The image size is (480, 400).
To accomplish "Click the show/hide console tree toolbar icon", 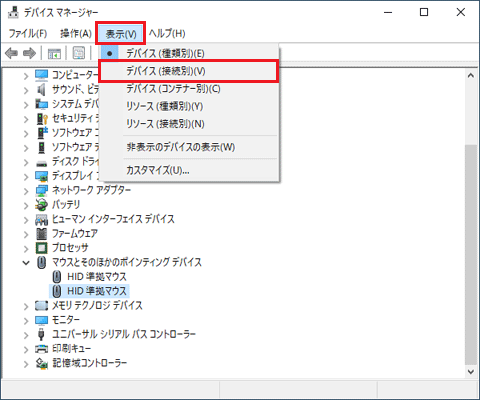I will pyautogui.click(x=54, y=53).
